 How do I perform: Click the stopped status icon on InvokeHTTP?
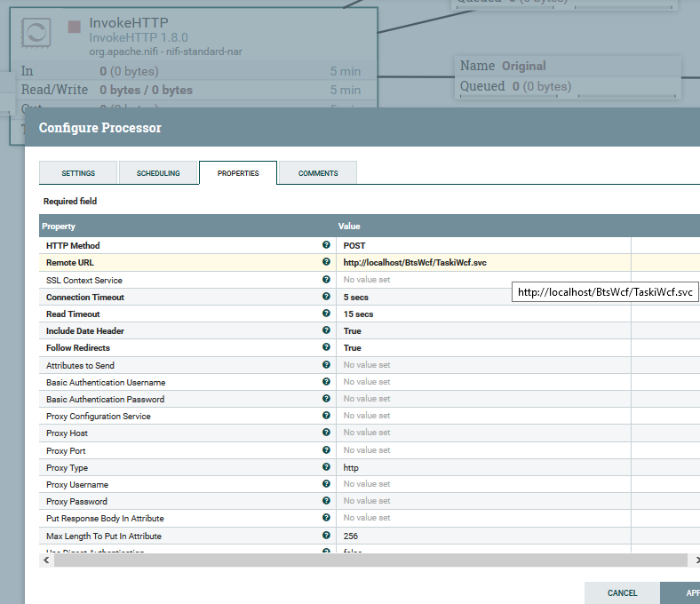75,28
